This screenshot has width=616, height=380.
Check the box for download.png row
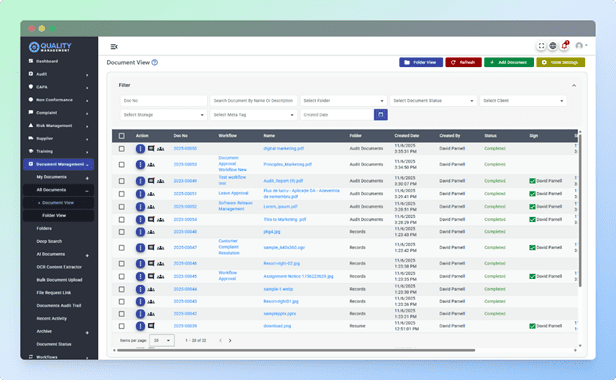pos(122,326)
